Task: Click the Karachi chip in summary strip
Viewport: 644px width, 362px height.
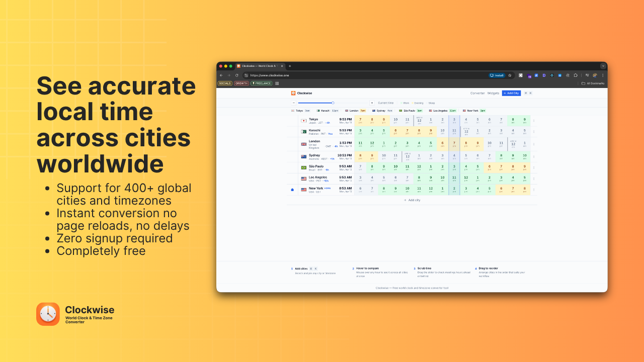Action: click(328, 111)
